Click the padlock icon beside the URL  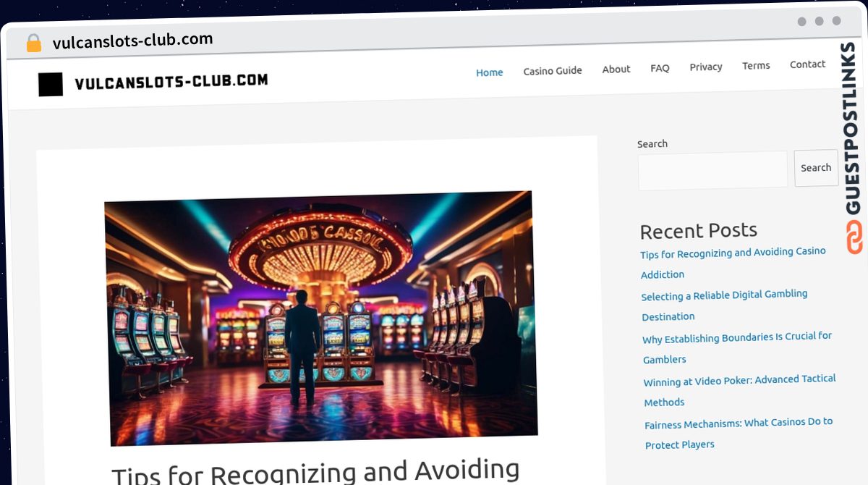[33, 43]
